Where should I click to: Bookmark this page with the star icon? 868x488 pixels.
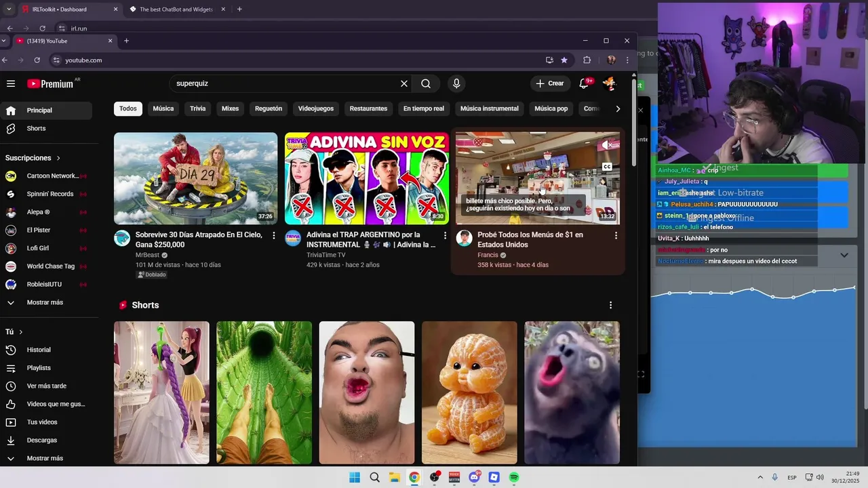pos(564,60)
